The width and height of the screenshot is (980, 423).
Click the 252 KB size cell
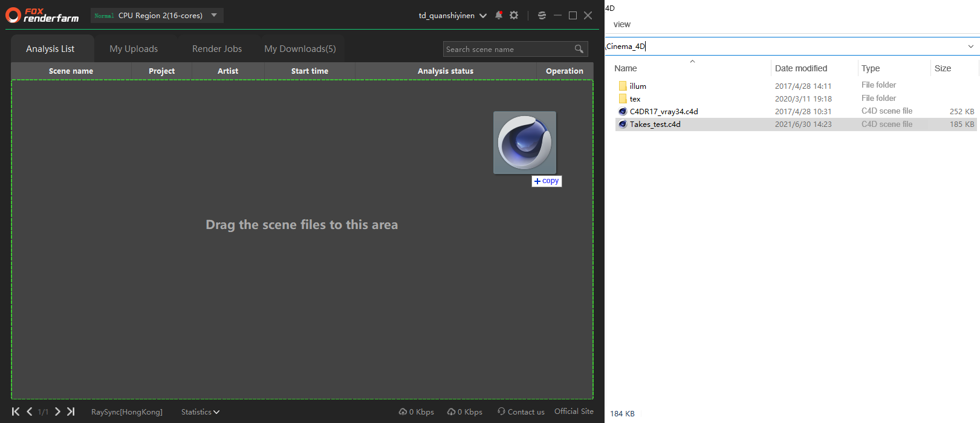[x=962, y=111]
